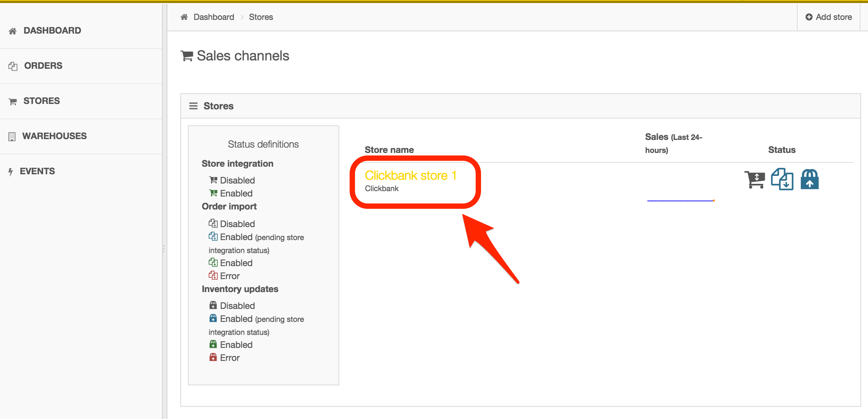Click the Sales channels page heading
Screen dimensions: 868x419
[x=243, y=56]
